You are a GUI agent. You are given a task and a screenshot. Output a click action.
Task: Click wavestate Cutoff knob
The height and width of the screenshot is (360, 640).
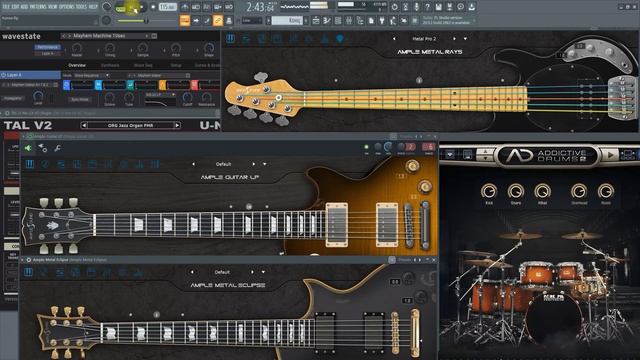tap(187, 98)
